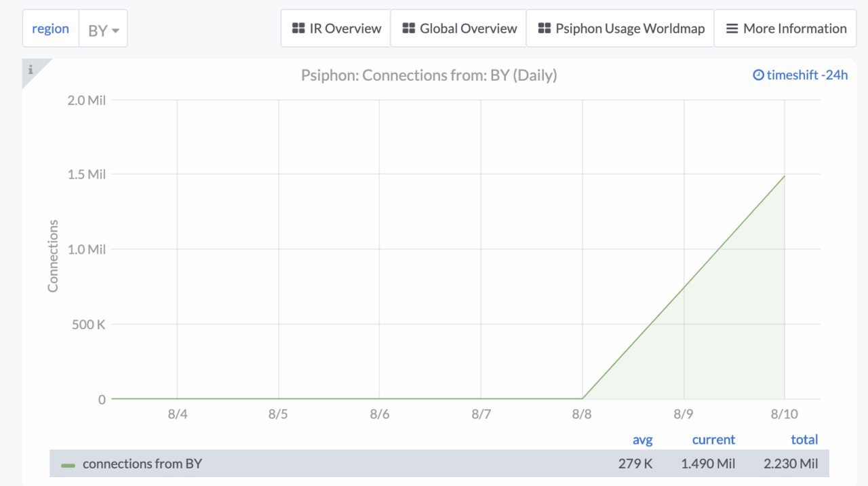This screenshot has height=486, width=868.
Task: Sort legend by current column
Action: point(713,440)
